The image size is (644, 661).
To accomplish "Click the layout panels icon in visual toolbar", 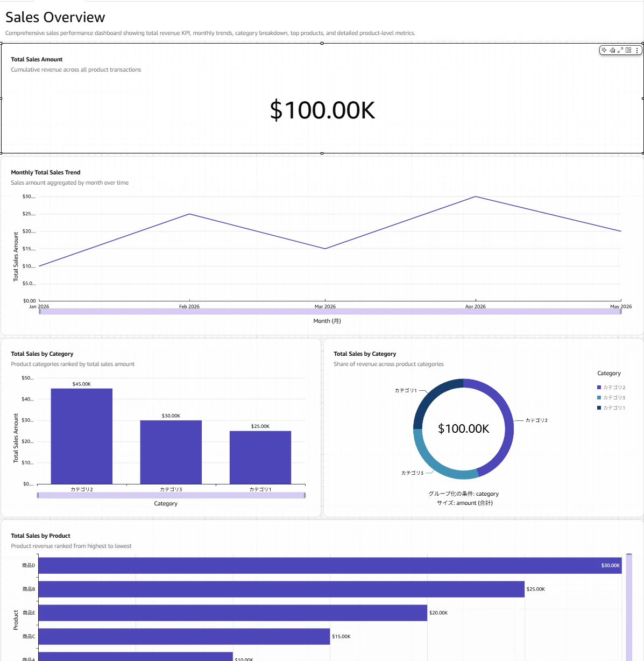I will click(x=628, y=50).
